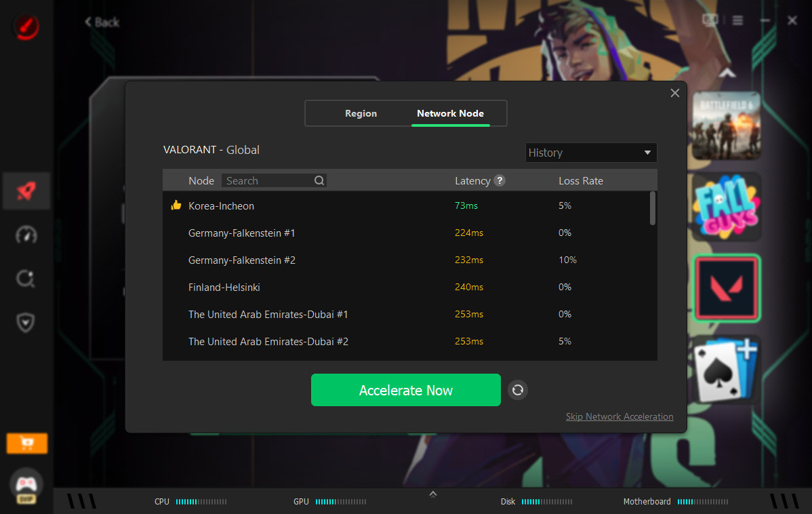
Task: Expand the bottom hardware status panel chevron
Action: pos(433,494)
